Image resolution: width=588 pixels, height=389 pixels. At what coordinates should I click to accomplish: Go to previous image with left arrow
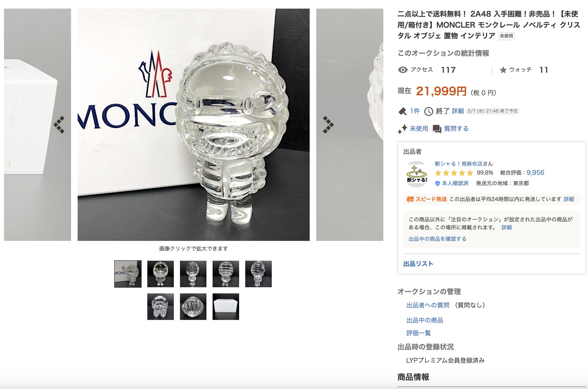pyautogui.click(x=59, y=125)
